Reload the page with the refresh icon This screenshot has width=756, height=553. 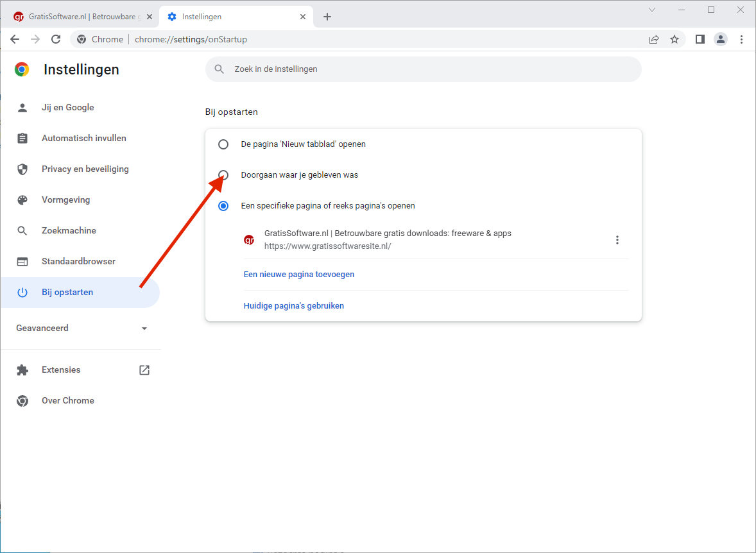(56, 39)
